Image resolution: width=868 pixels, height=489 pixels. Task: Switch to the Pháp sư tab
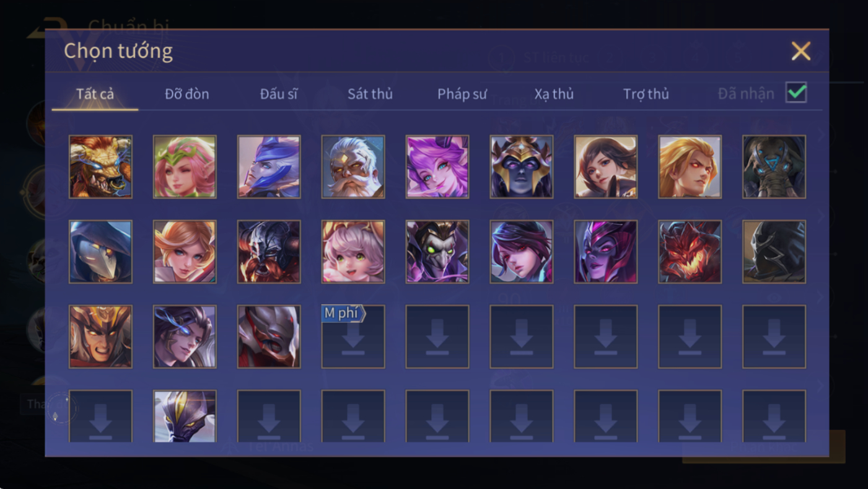(462, 94)
